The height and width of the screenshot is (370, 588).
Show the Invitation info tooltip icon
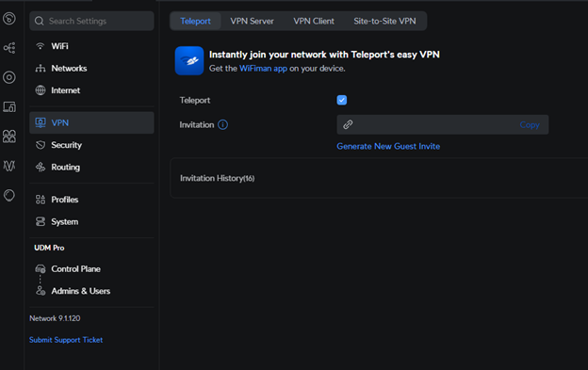point(222,124)
